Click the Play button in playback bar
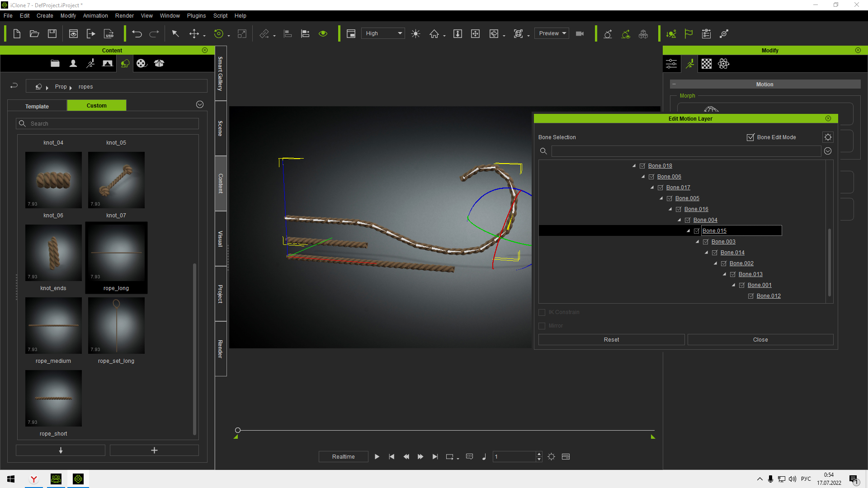Screen dimensions: 868x488 pos(377,457)
